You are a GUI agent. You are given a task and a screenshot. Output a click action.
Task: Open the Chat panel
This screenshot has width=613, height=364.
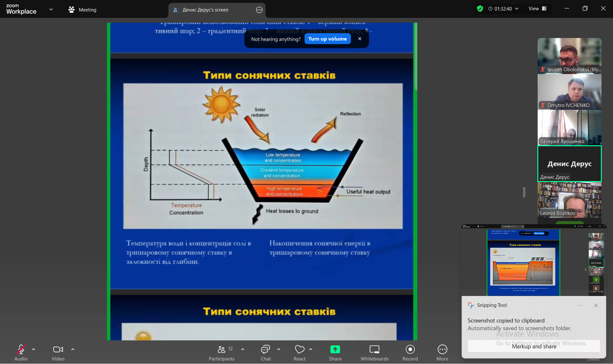point(266,353)
